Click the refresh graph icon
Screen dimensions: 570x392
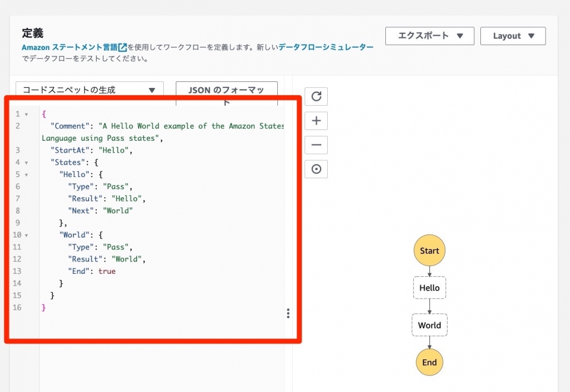[x=316, y=96]
